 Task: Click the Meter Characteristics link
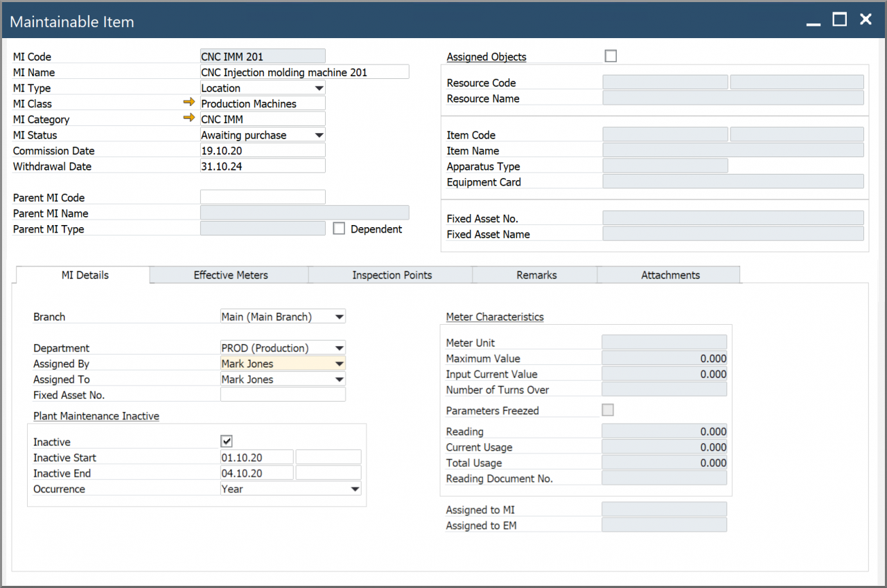coord(494,317)
